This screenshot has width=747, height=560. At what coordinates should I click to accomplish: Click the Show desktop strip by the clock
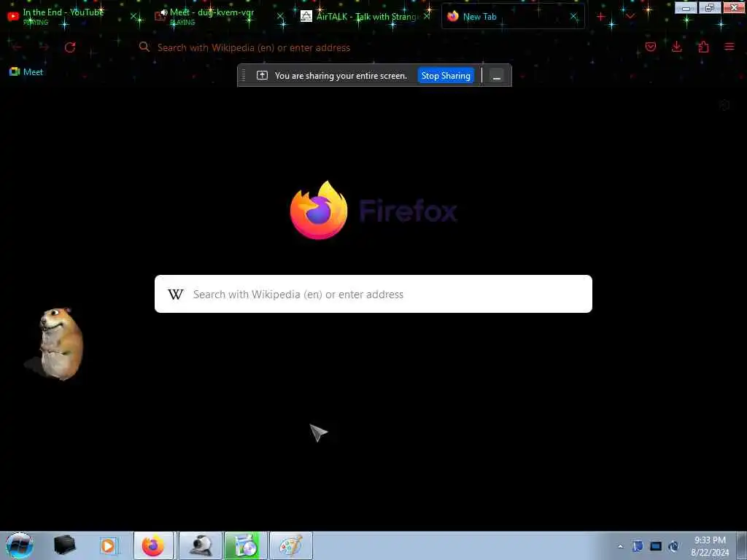pyautogui.click(x=742, y=546)
